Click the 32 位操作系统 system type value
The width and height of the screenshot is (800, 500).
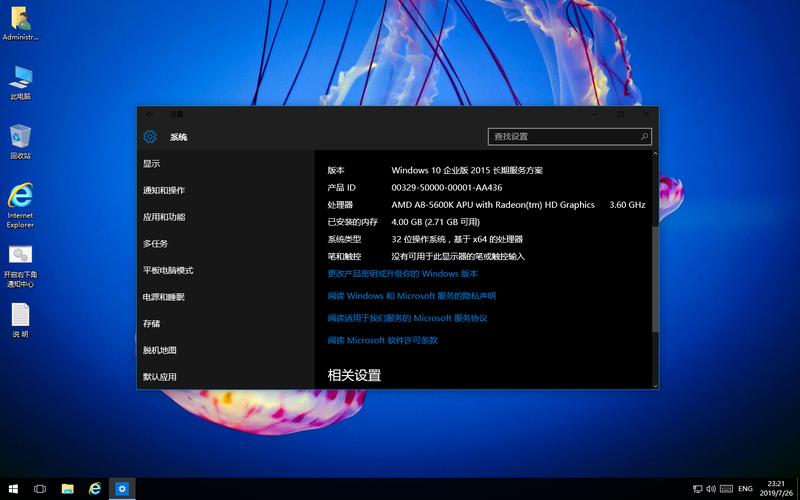pos(457,239)
